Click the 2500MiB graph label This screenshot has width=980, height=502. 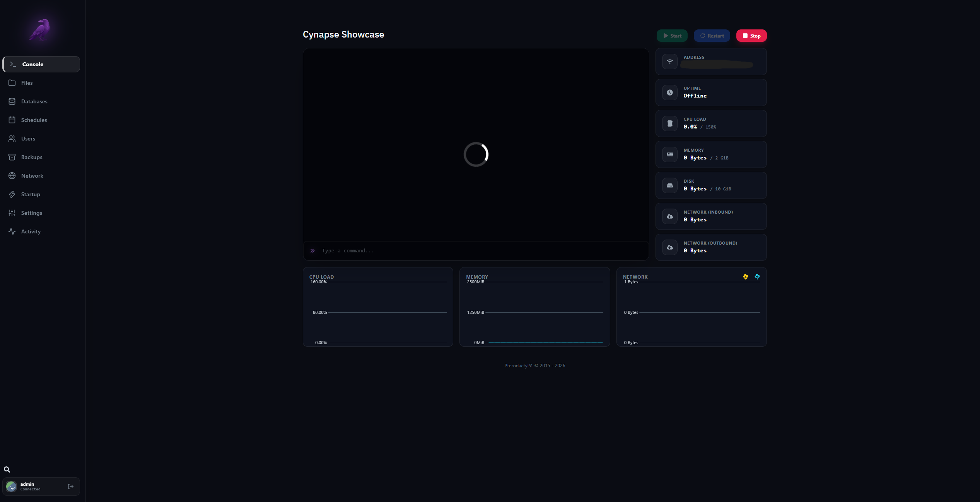[475, 282]
